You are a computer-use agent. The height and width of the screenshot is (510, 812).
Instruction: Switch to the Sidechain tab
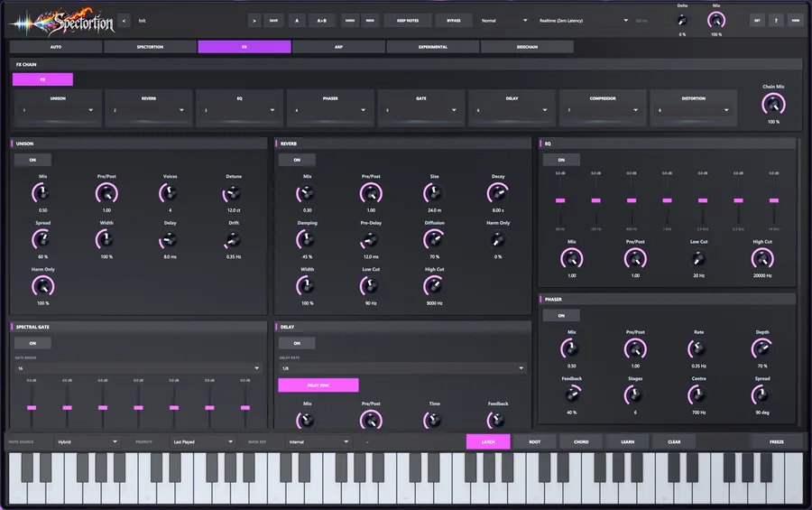pyautogui.click(x=527, y=47)
